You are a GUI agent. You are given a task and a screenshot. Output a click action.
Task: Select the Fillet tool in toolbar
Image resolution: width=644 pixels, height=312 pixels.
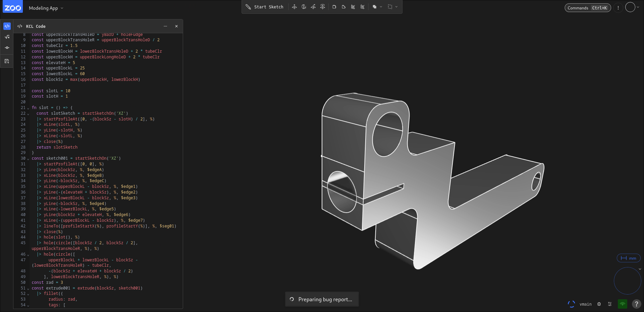pyautogui.click(x=334, y=7)
